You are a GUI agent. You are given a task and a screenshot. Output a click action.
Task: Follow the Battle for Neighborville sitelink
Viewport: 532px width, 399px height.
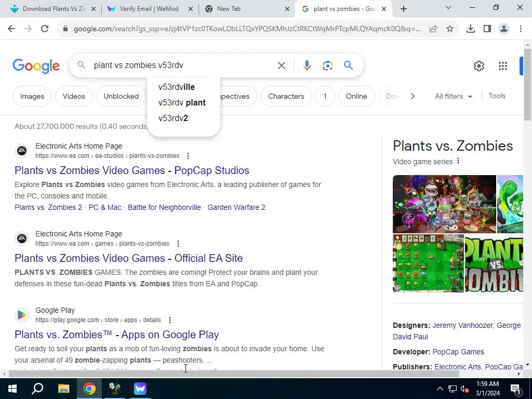(x=164, y=207)
